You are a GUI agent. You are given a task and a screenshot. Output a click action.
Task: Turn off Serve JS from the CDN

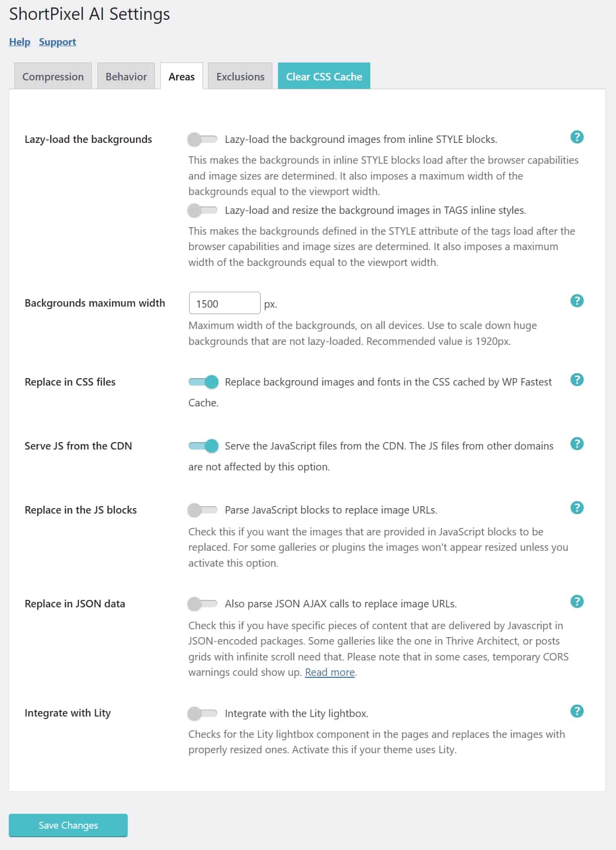point(204,446)
